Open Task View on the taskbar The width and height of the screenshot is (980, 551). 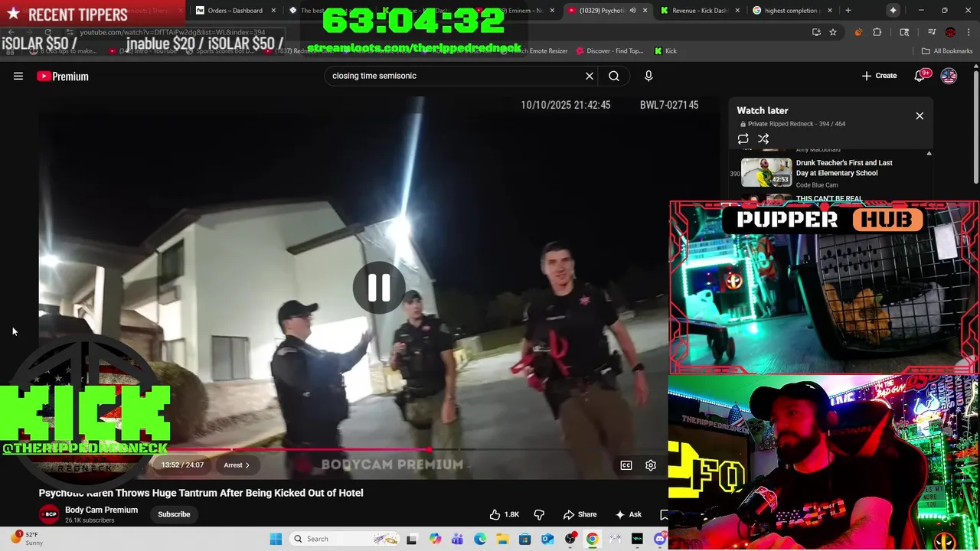tap(412, 539)
